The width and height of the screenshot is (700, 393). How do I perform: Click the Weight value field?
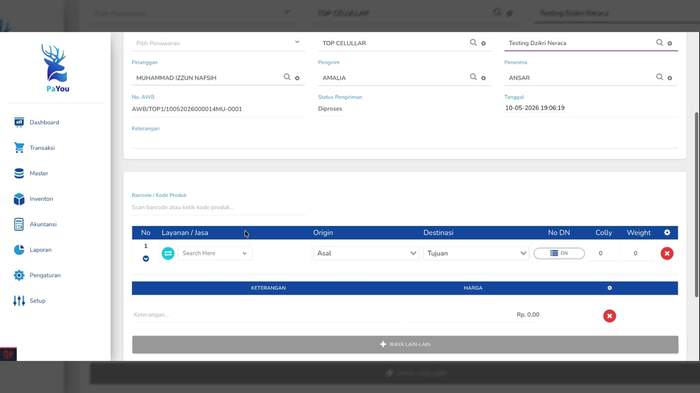pyautogui.click(x=635, y=253)
